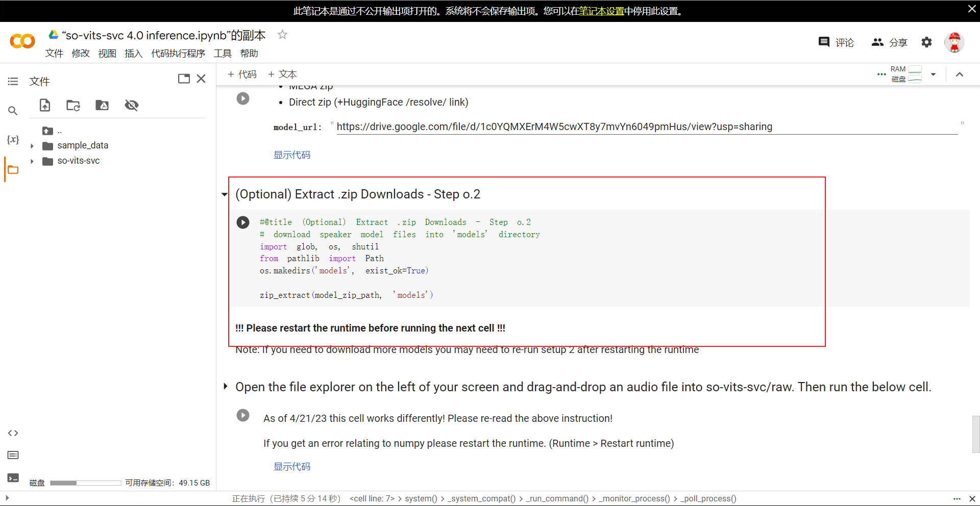Open the variables {x} inspector

[13, 140]
